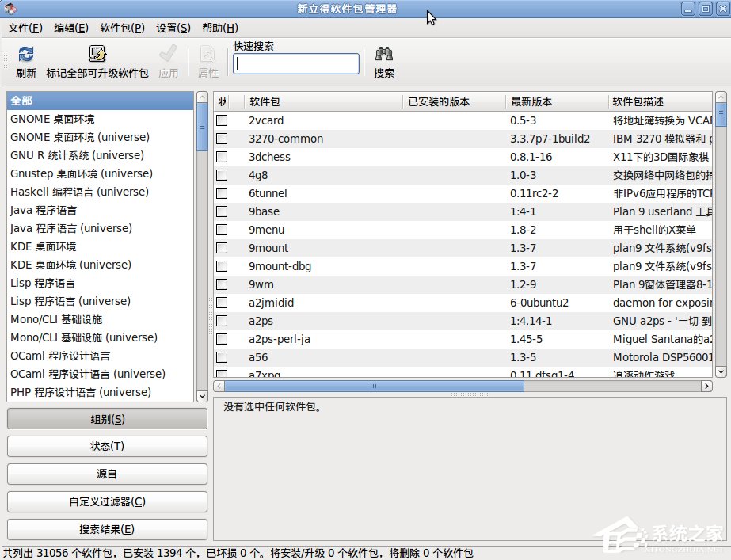The height and width of the screenshot is (560, 731).
Task: Click the Refresh (刷新) toolbar icon
Action: tap(26, 55)
